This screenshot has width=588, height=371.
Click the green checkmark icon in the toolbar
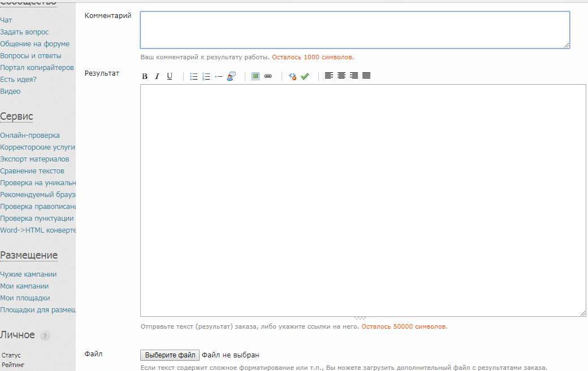pos(305,76)
